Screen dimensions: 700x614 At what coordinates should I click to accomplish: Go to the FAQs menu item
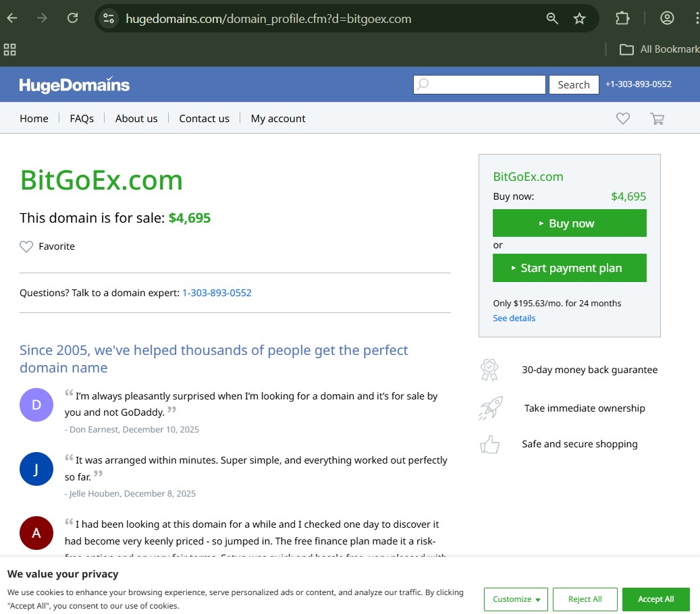82,119
